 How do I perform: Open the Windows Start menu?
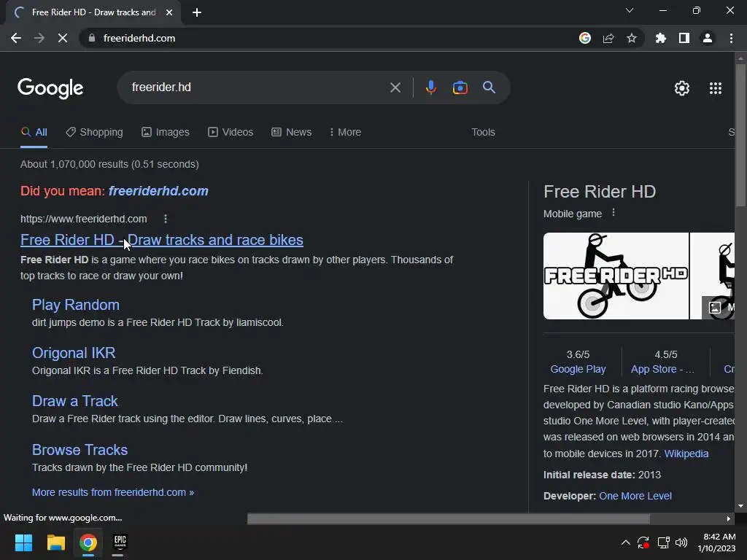click(23, 542)
